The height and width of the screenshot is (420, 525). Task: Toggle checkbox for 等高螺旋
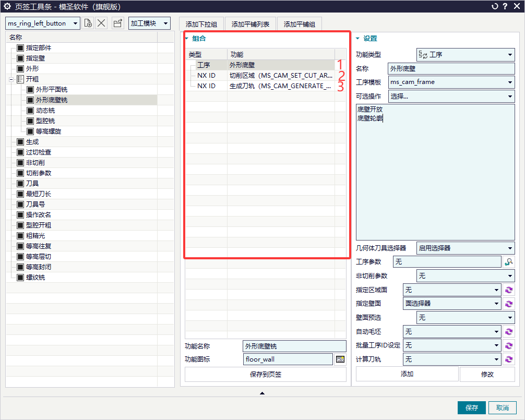[x=30, y=131]
